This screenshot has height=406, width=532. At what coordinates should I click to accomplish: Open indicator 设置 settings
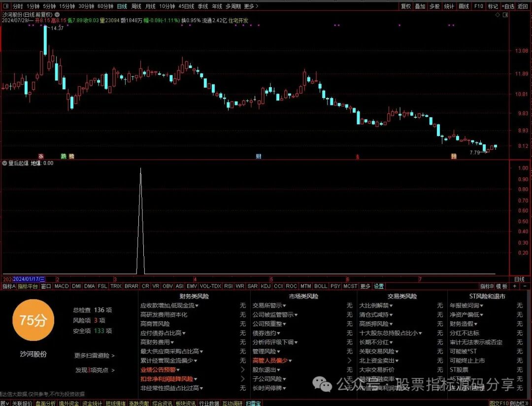(379, 286)
